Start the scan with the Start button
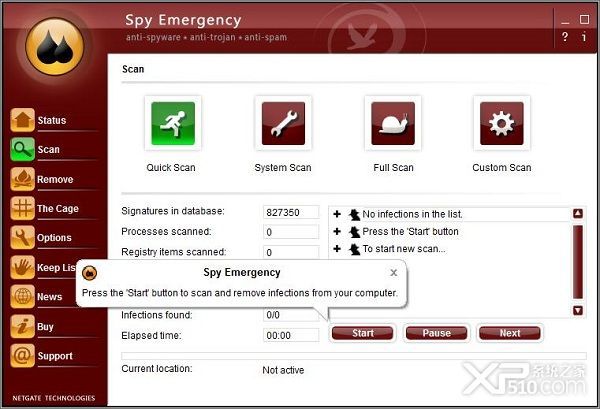Viewport: 600px width, 409px height. point(362,333)
